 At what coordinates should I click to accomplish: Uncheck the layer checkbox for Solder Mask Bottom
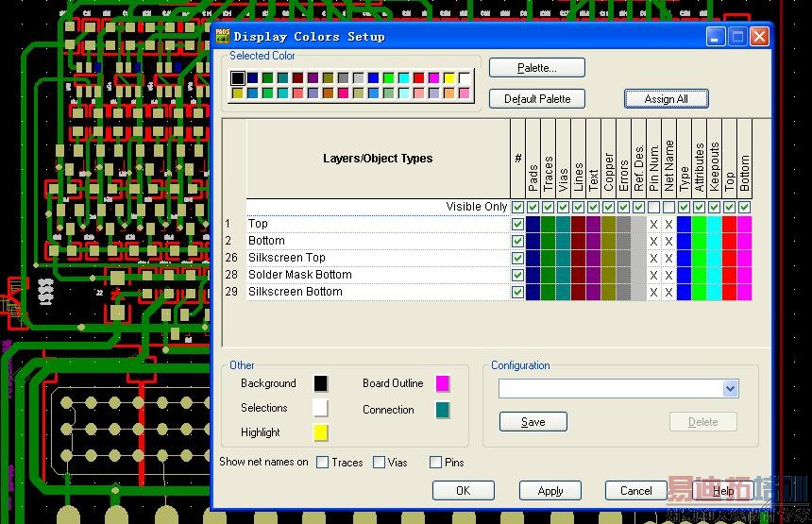[x=517, y=275]
